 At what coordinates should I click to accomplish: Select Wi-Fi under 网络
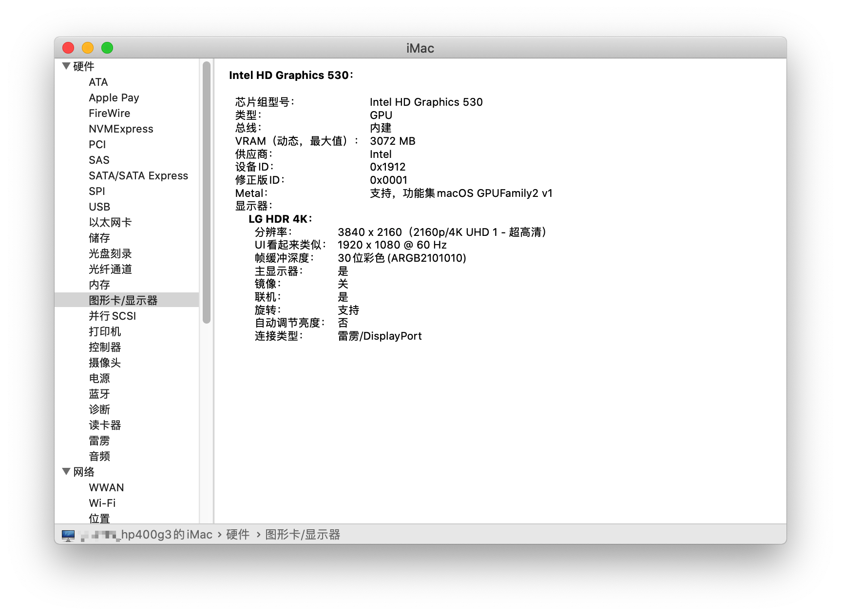point(102,503)
